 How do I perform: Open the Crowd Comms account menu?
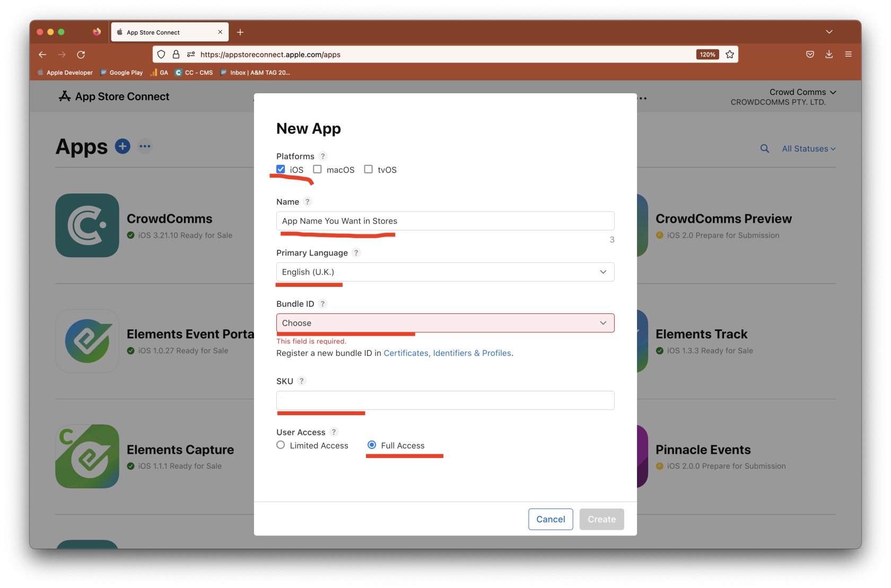point(802,92)
